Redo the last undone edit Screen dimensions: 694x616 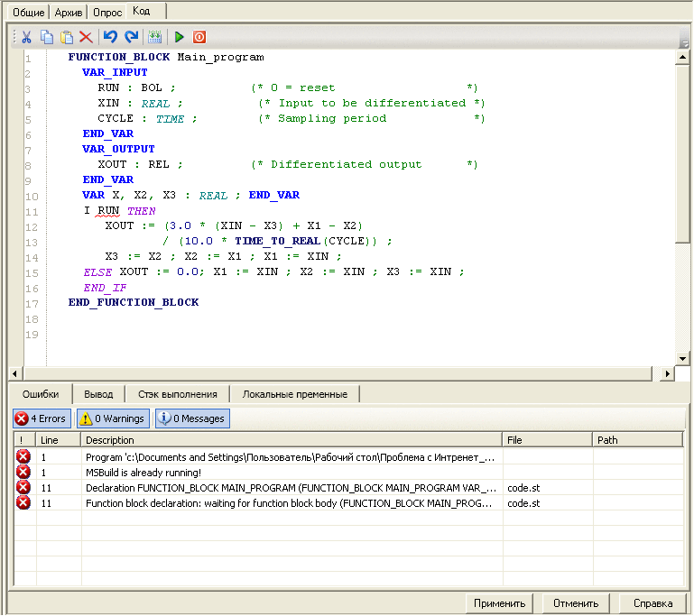pyautogui.click(x=132, y=37)
